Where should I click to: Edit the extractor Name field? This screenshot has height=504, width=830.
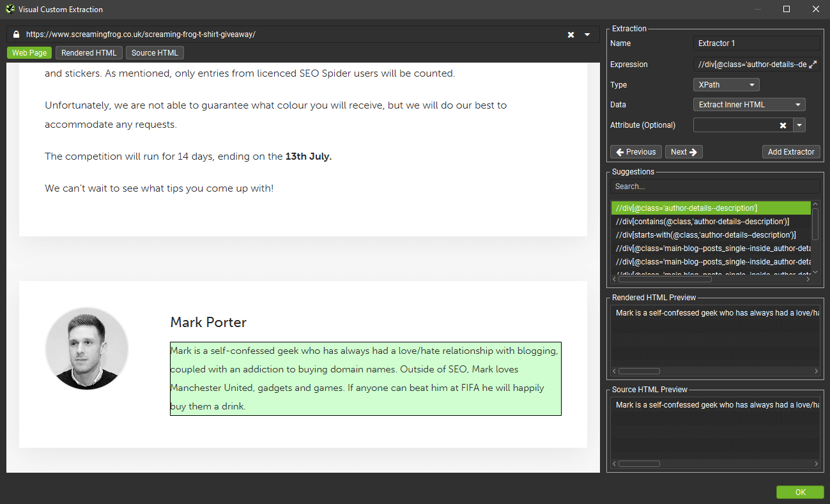click(756, 43)
